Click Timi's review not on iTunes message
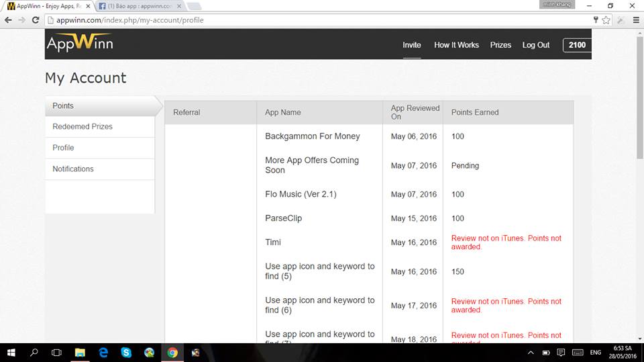Image resolution: width=644 pixels, height=362 pixels. pyautogui.click(x=506, y=242)
